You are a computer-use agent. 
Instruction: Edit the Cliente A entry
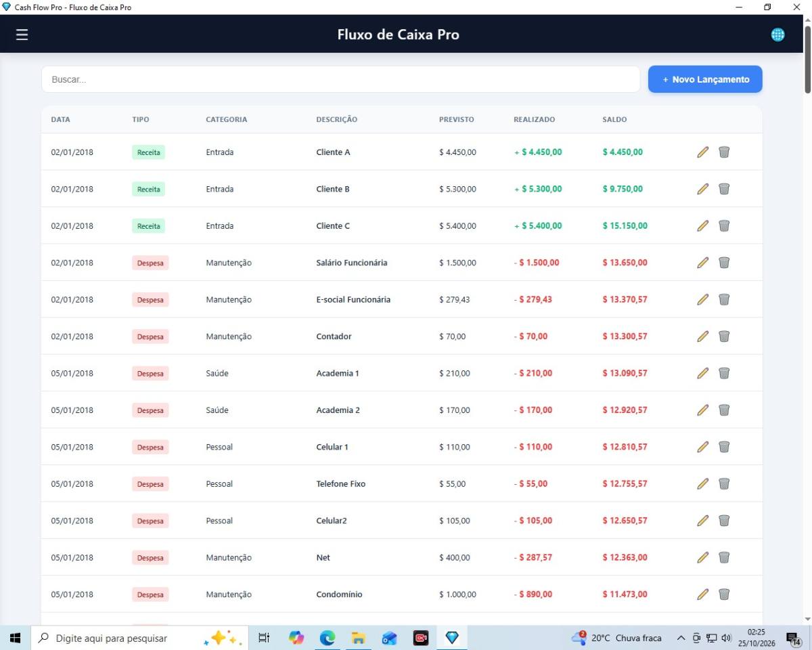[703, 152]
